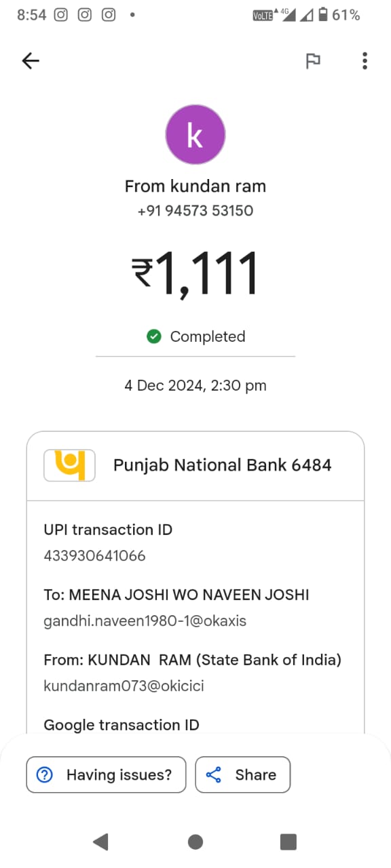
Task: Tap the first Instagram notification icon
Action: (x=60, y=15)
